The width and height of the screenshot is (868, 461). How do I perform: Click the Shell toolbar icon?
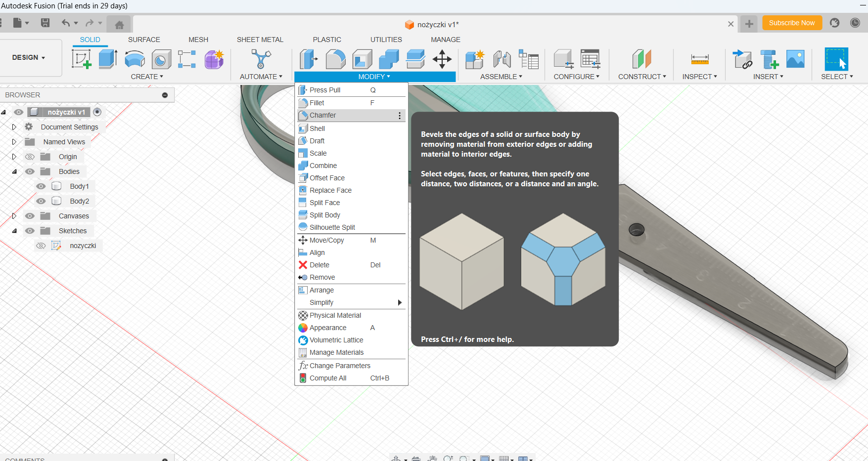(x=362, y=59)
